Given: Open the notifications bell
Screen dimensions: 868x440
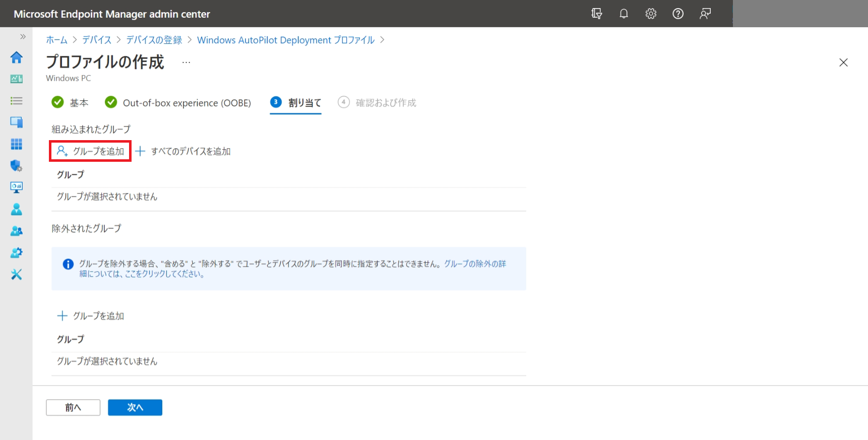Looking at the screenshot, I should (624, 14).
